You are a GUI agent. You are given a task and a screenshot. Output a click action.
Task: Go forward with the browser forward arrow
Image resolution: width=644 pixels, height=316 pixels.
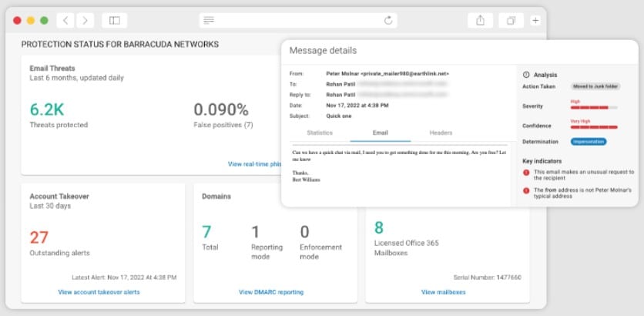click(85, 21)
